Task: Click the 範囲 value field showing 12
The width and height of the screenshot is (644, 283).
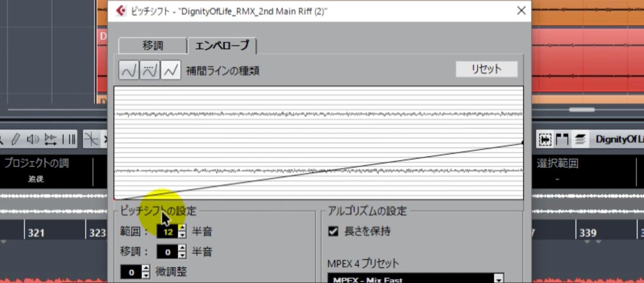Action: point(168,232)
